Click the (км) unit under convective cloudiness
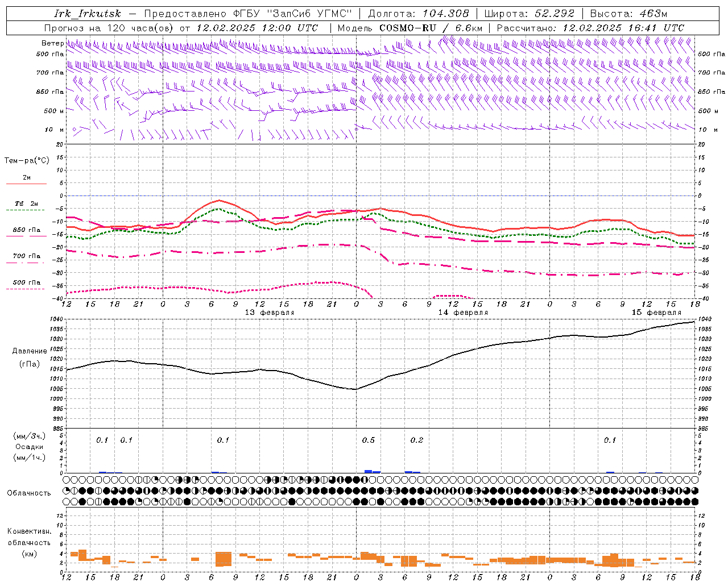Viewport: 728px width, 582px height. pyautogui.click(x=29, y=554)
